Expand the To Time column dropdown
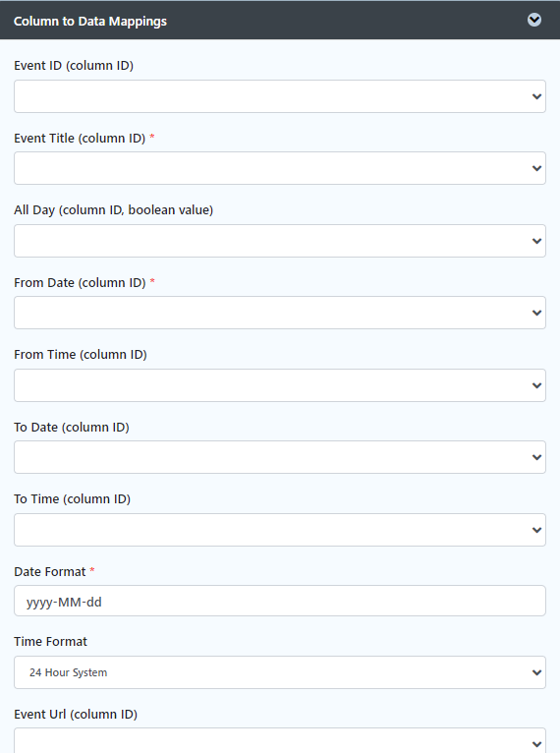560x753 pixels. (x=280, y=530)
